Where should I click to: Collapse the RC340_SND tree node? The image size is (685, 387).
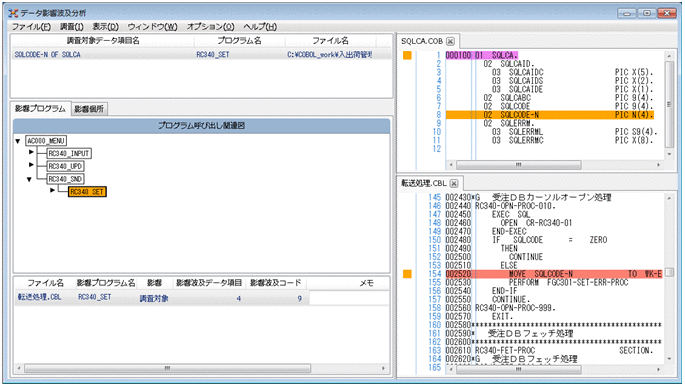tap(29, 179)
